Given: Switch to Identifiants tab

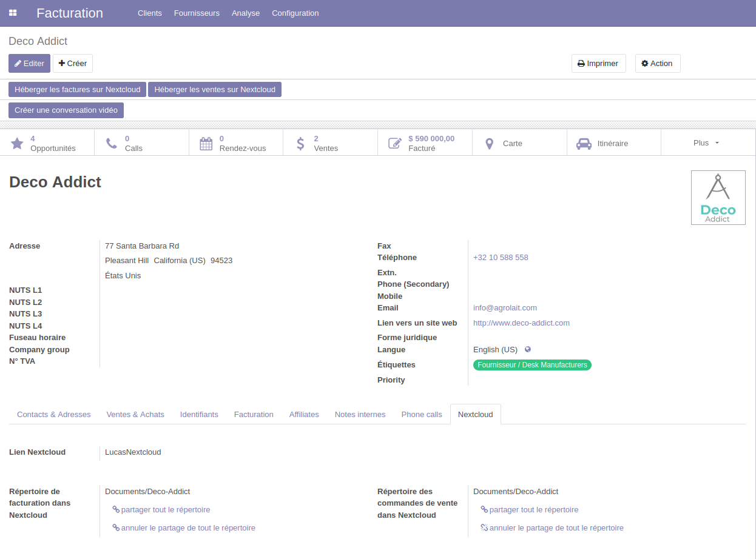Looking at the screenshot, I should click(x=199, y=415).
